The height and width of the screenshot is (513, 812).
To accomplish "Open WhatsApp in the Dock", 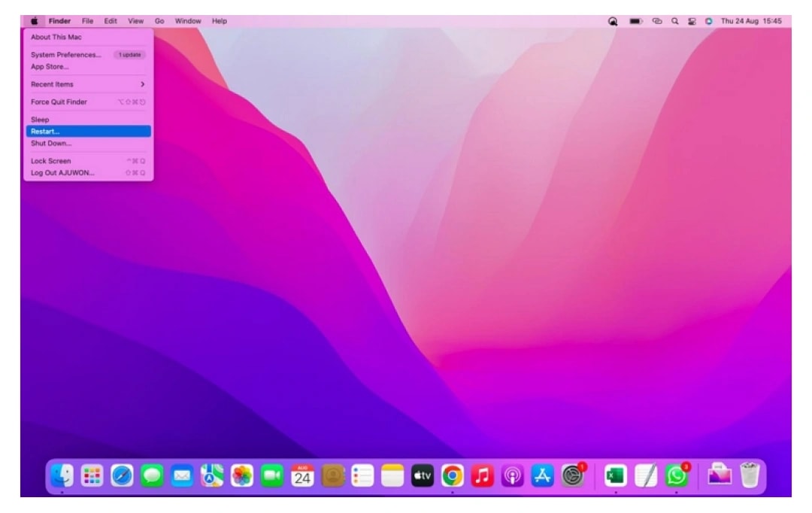I will point(677,475).
